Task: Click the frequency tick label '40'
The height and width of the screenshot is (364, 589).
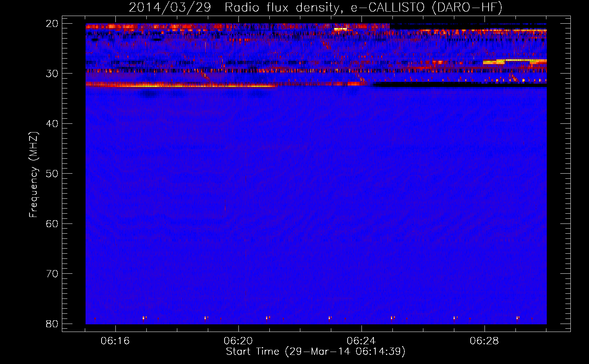Action: click(x=52, y=124)
